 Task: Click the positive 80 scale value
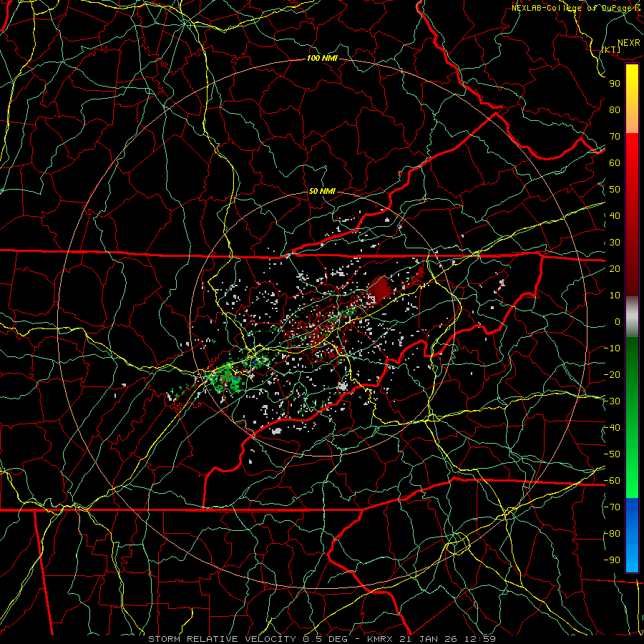(615, 109)
